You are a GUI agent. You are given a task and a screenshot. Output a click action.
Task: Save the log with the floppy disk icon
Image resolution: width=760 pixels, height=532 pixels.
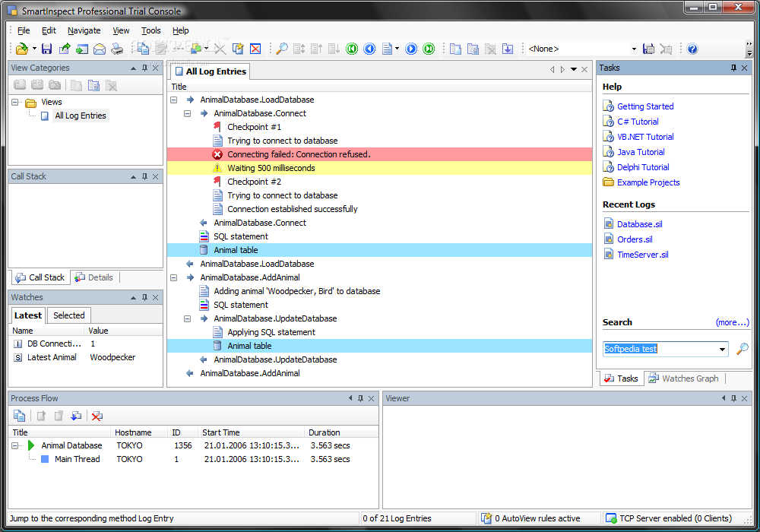(46, 49)
